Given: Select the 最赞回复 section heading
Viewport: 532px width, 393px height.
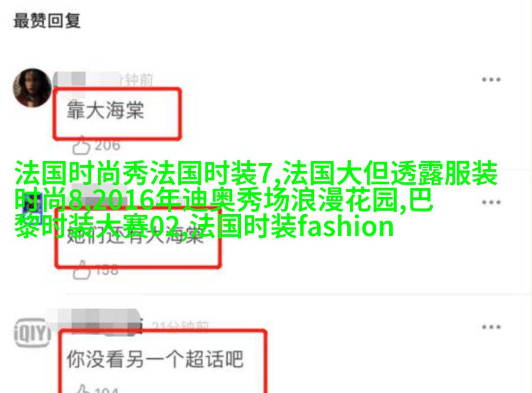Looking at the screenshot, I should pyautogui.click(x=47, y=21).
